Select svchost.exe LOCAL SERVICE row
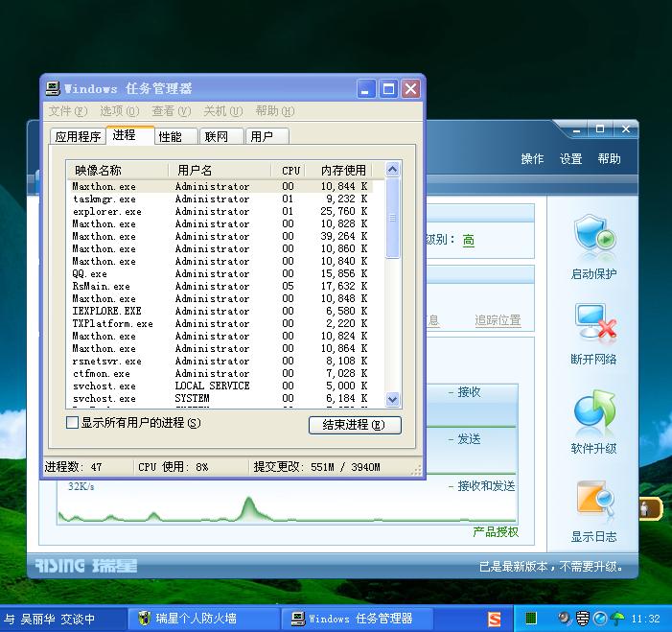 [220, 386]
